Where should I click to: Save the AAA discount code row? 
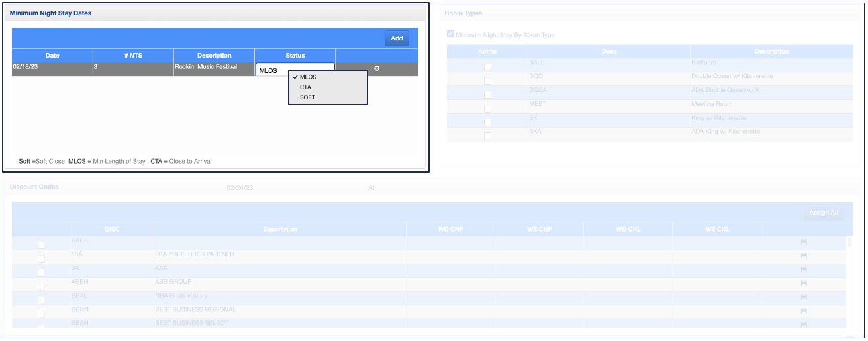pyautogui.click(x=804, y=269)
